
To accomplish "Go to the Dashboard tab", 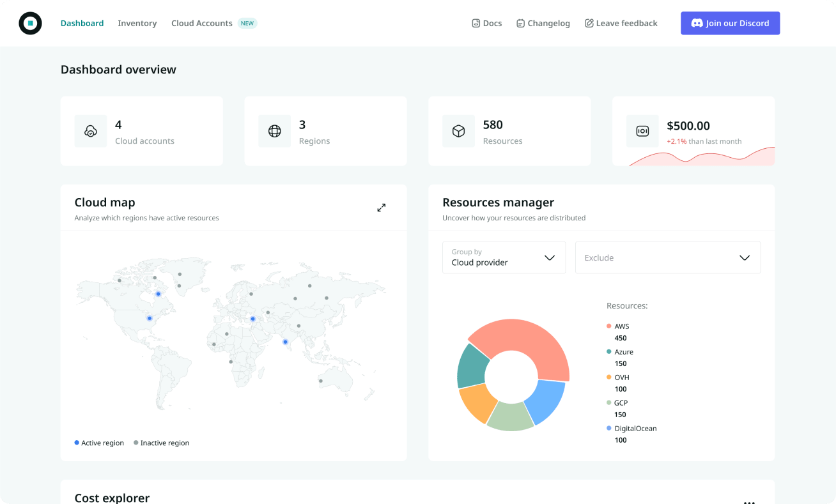I will (x=82, y=23).
